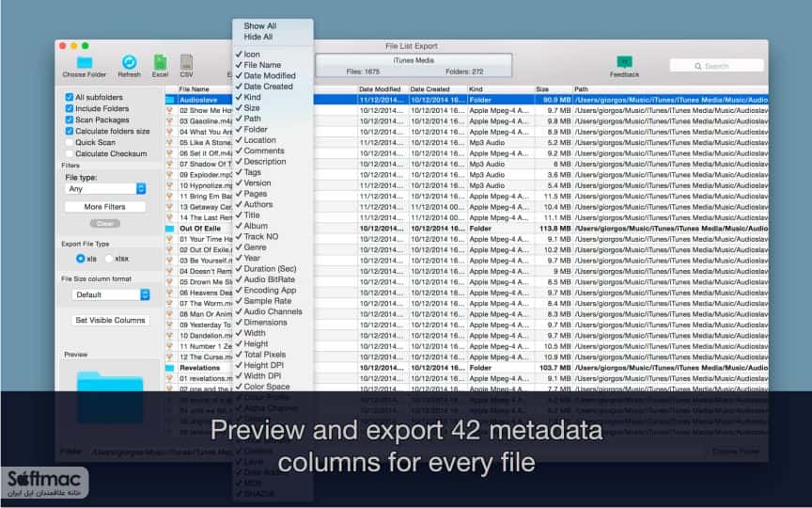The width and height of the screenshot is (812, 508).
Task: Select the Revelations folder row
Action: coord(466,368)
